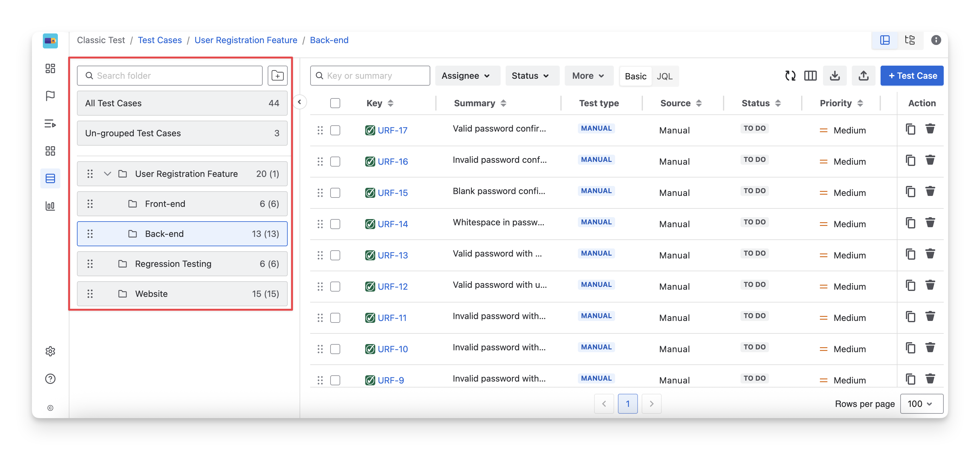
Task: Click the add new folder icon
Action: tap(277, 76)
